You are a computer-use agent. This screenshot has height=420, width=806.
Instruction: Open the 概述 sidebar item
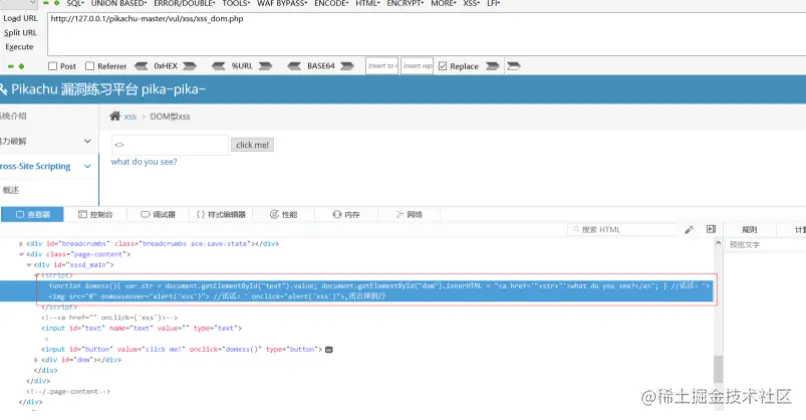(10, 190)
